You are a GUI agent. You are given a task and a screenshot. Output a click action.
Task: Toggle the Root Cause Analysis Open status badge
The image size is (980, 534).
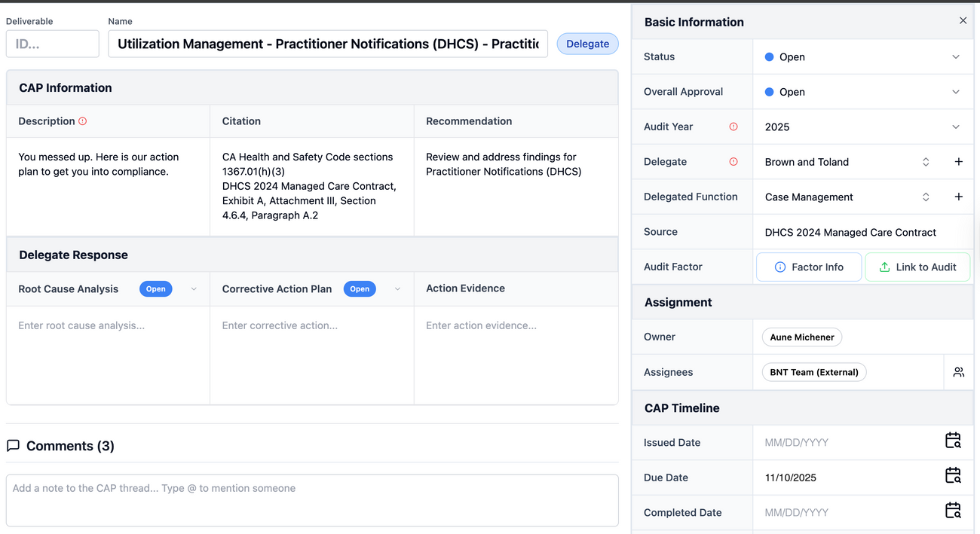coord(156,288)
